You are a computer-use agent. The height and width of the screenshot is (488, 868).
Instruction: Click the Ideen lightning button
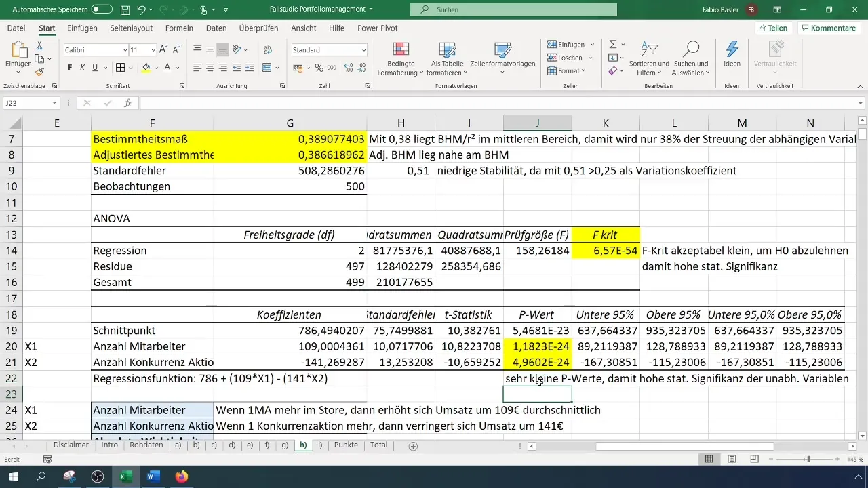(732, 54)
